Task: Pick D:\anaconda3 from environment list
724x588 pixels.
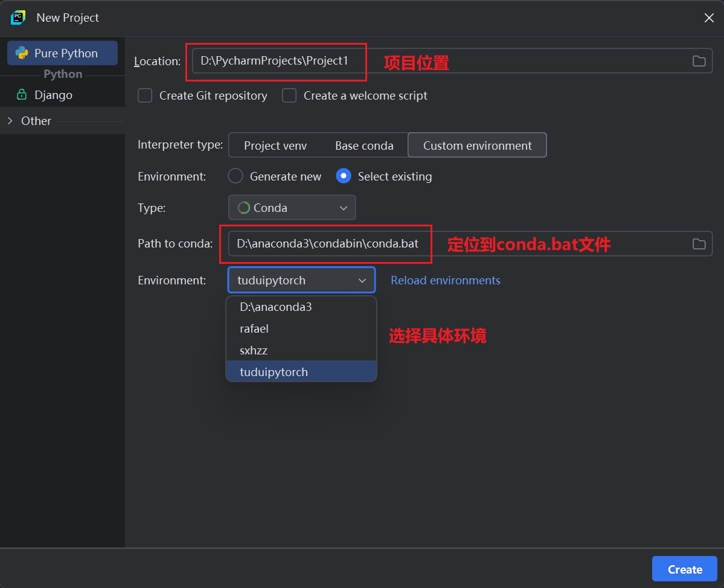Action: click(301, 307)
